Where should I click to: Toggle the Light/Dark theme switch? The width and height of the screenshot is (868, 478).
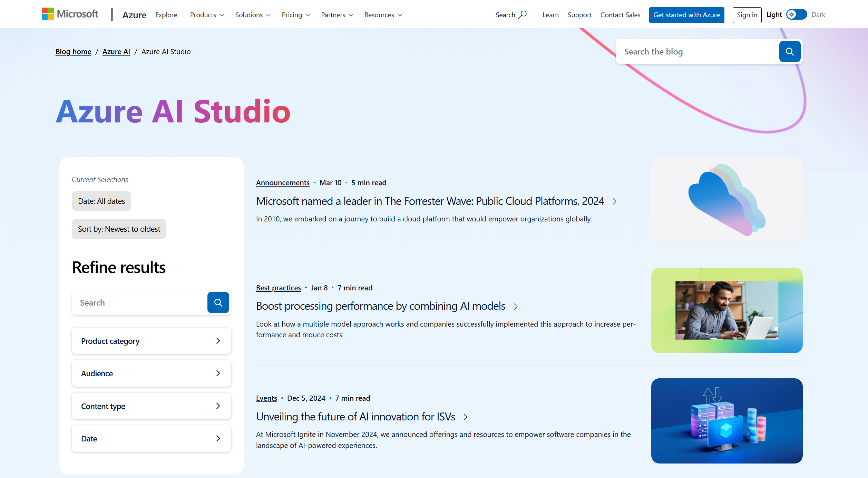(796, 14)
